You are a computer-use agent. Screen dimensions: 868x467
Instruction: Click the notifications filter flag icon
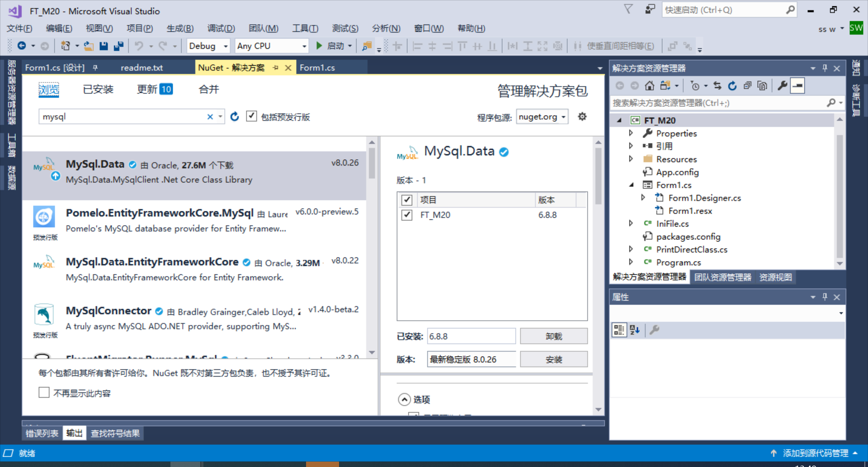pos(628,10)
